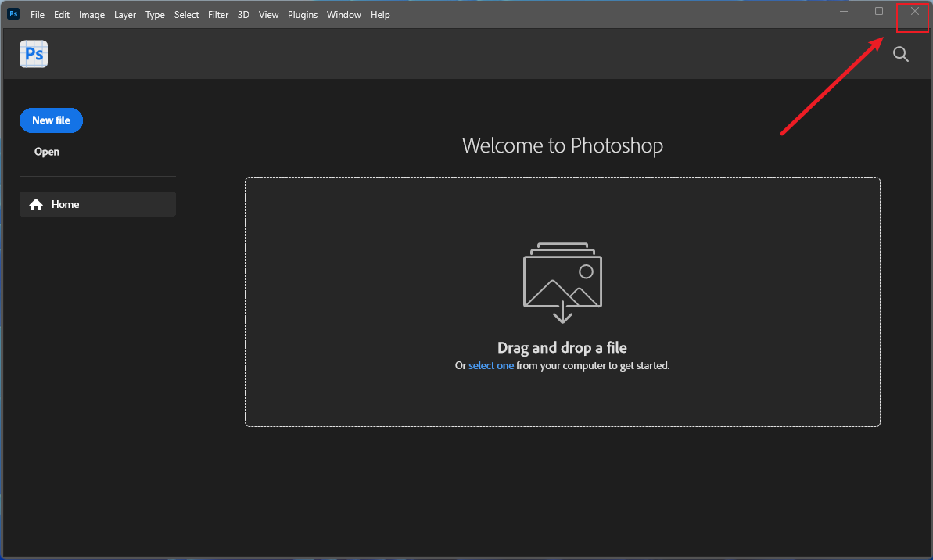Close the Photoshop window
Viewport: 933px width, 560px height.
pyautogui.click(x=914, y=11)
